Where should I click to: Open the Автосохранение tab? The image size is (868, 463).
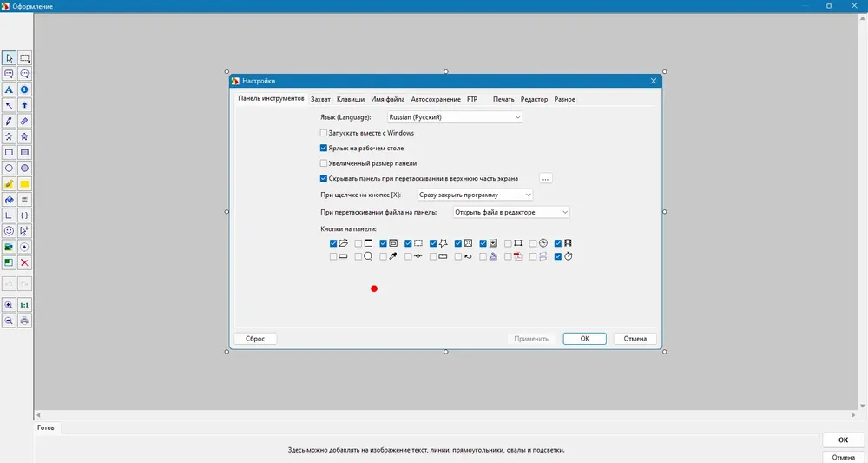point(436,100)
